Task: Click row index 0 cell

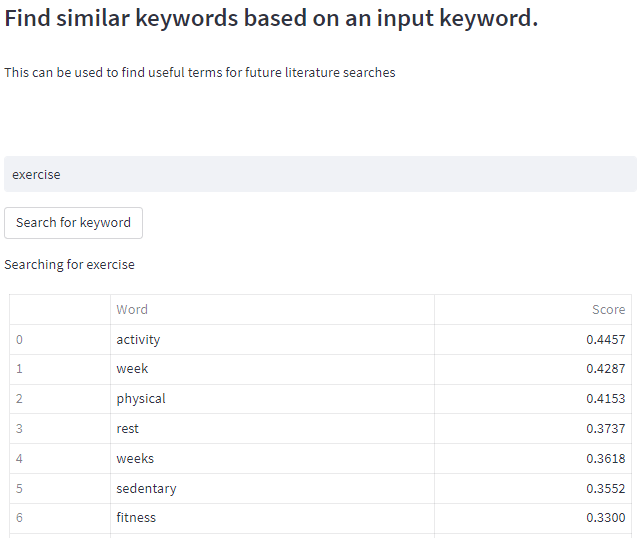Action: [59, 340]
